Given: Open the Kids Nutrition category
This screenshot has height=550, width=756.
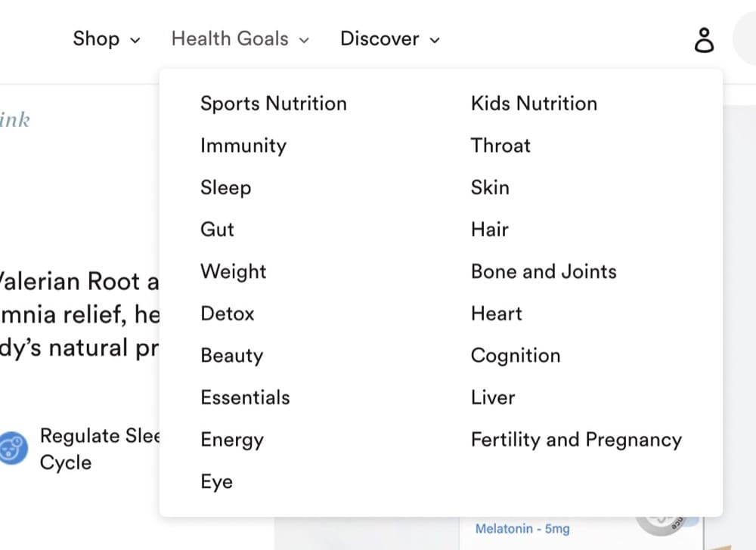Looking at the screenshot, I should click(x=534, y=104).
